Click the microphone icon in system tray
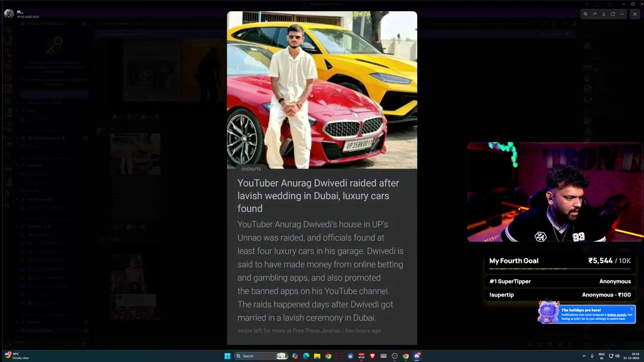The image size is (644, 362). tap(592, 356)
